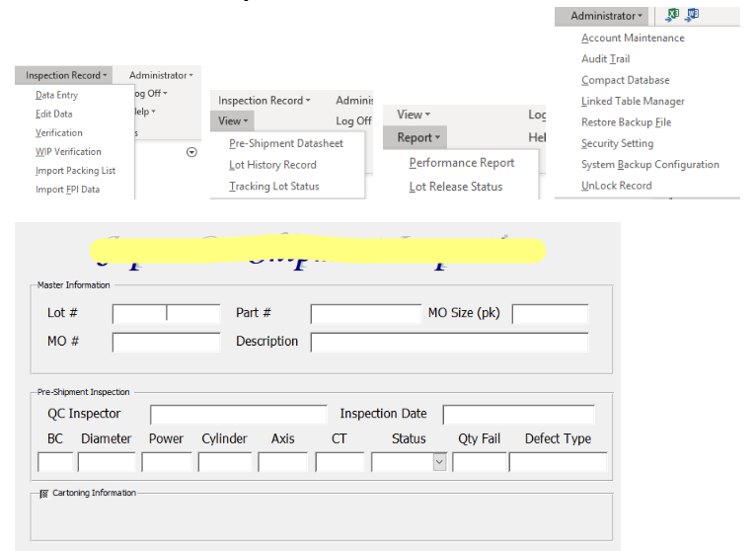756x551 pixels.
Task: Select Import Packing List menu entry
Action: 75,171
